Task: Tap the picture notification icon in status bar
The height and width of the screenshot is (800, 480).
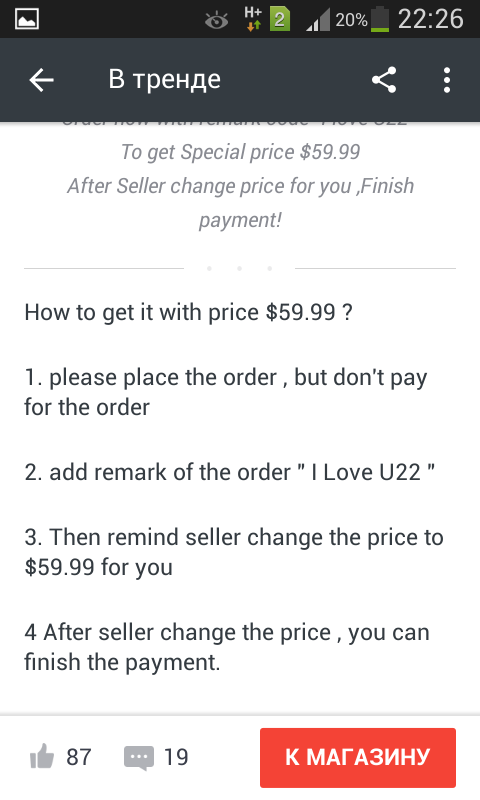Action: (27, 19)
